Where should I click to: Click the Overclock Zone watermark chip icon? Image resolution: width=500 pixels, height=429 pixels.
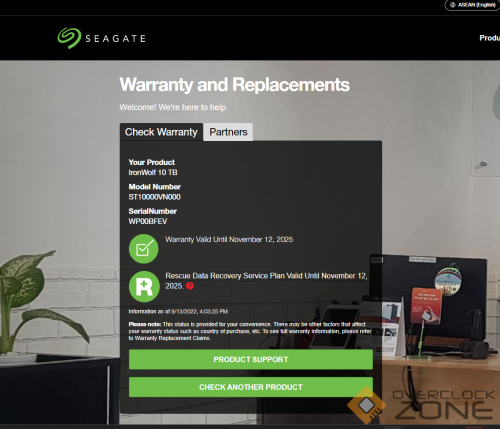tap(366, 405)
